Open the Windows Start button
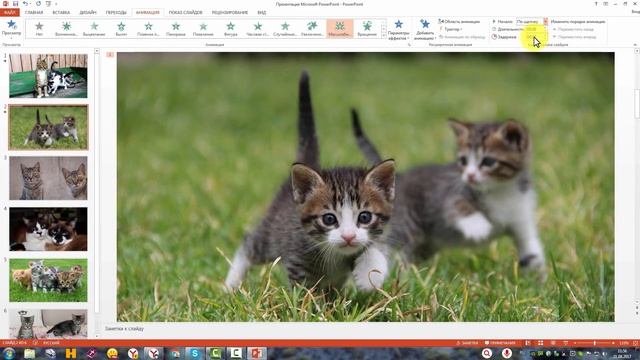The height and width of the screenshot is (360, 640). (x=9, y=353)
